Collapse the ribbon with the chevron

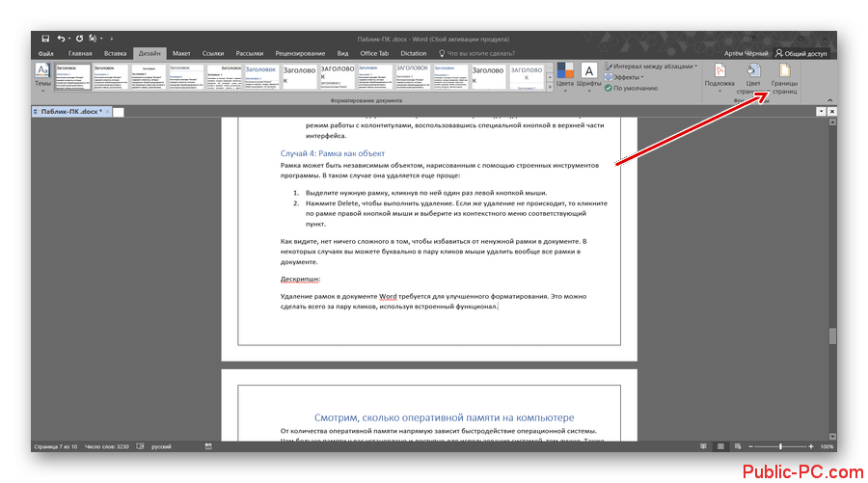(829, 100)
